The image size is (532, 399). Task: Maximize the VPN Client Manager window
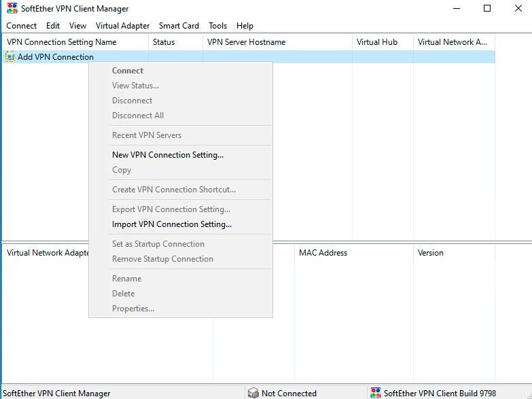[486, 9]
